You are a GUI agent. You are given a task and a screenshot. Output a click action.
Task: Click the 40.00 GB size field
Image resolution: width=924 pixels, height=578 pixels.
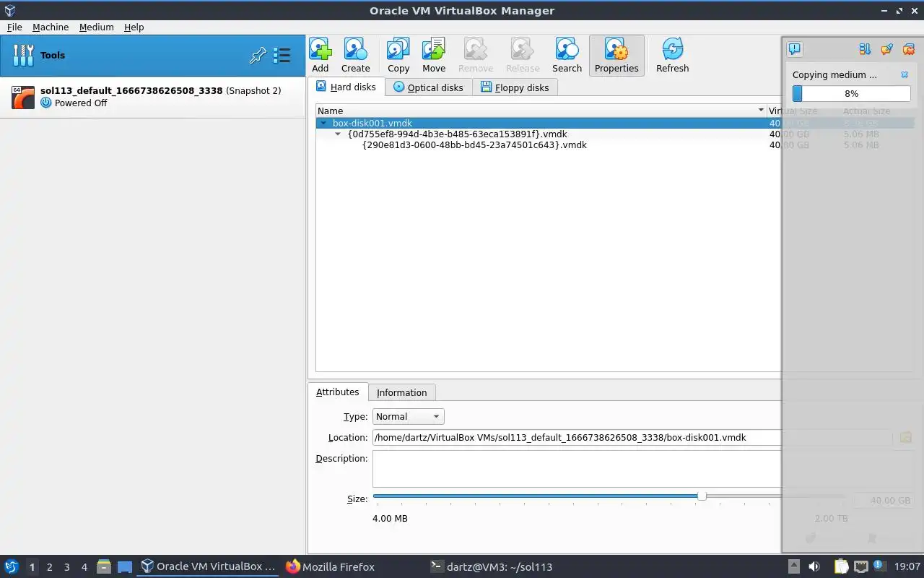tap(884, 500)
